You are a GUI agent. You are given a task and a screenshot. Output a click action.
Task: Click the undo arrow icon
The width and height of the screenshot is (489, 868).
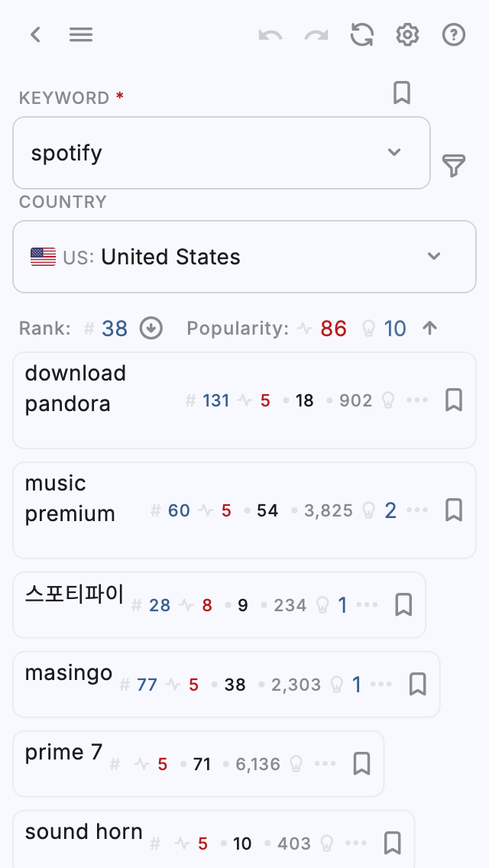pyautogui.click(x=270, y=34)
